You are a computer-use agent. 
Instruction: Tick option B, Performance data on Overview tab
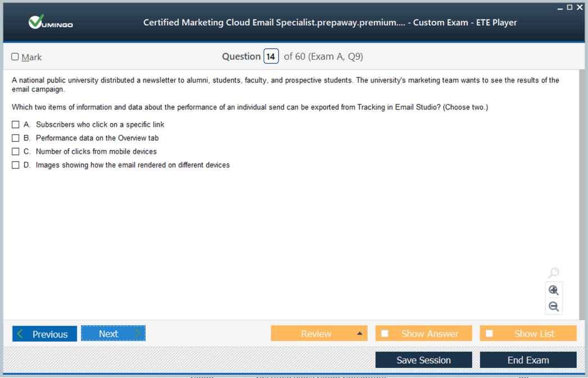(x=15, y=138)
